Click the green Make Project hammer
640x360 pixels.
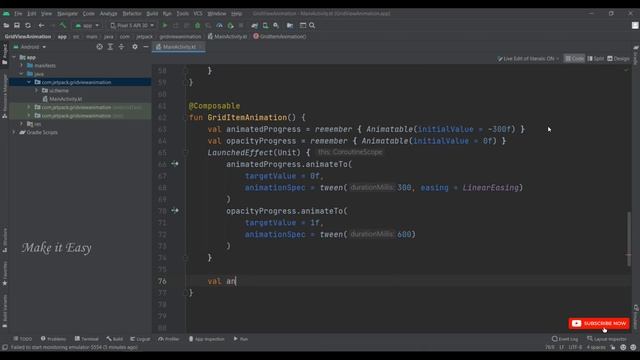pyautogui.click(x=62, y=25)
